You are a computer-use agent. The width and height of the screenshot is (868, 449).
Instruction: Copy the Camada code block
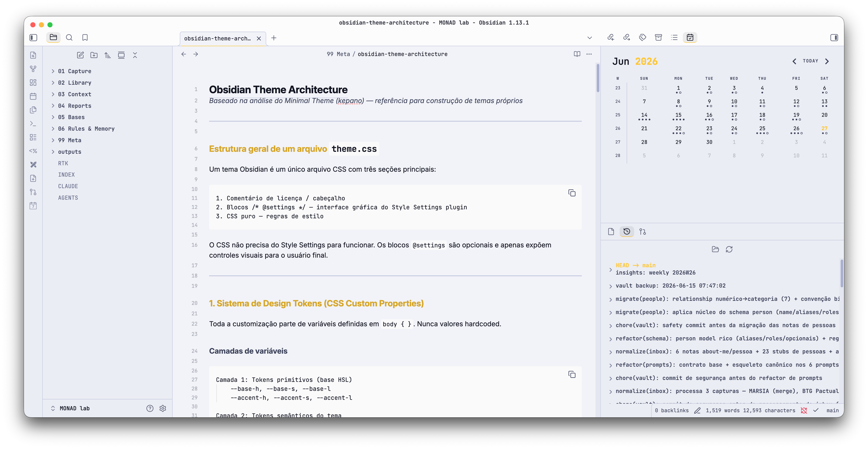click(x=572, y=374)
